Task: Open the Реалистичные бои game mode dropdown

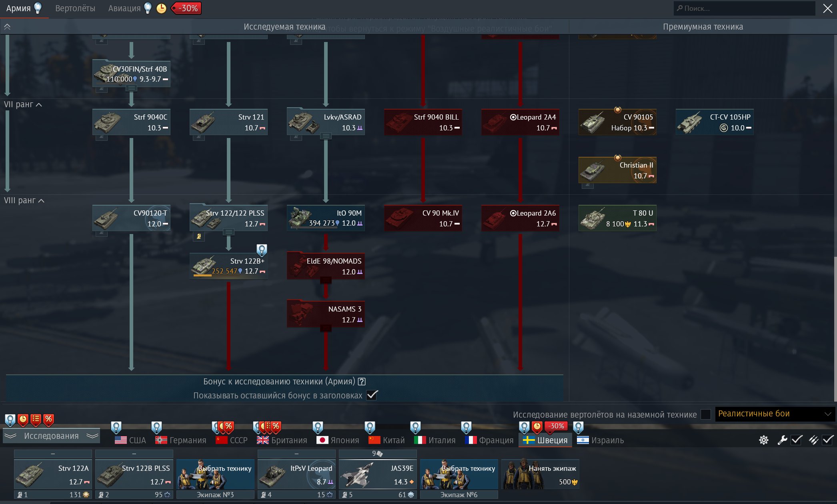Action: click(775, 414)
